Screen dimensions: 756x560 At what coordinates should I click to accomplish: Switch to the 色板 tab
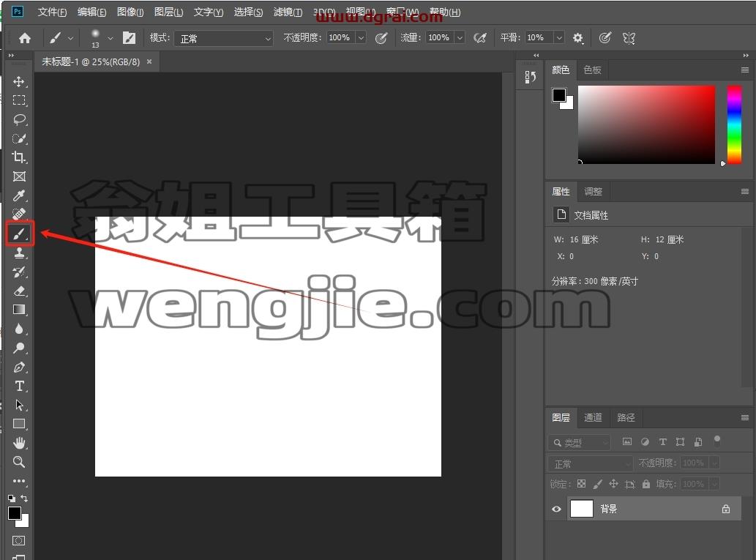click(x=592, y=70)
